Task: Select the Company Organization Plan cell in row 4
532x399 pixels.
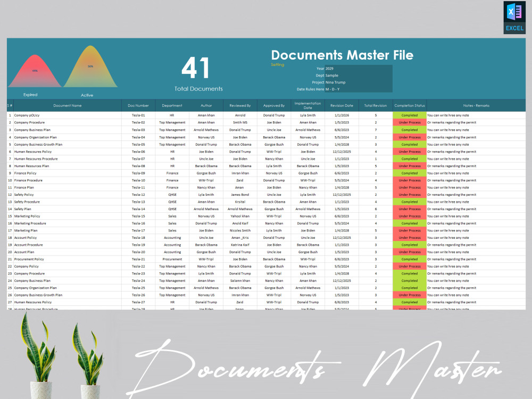Action: tap(67, 137)
